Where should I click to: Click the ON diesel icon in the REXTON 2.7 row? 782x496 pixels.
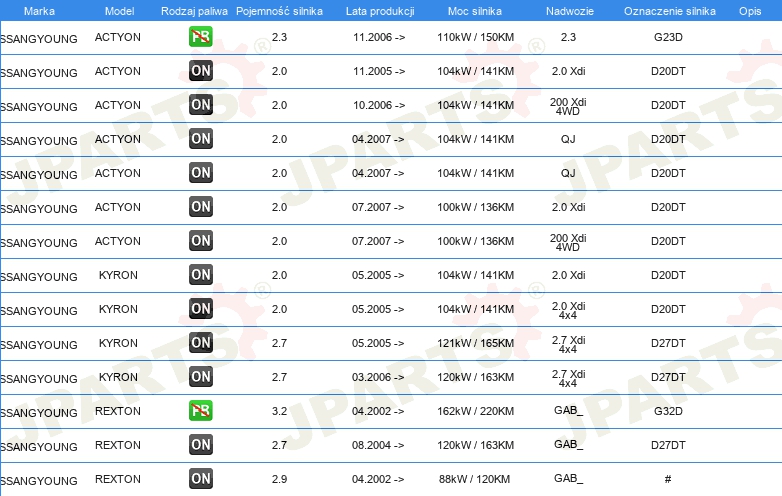click(200, 445)
